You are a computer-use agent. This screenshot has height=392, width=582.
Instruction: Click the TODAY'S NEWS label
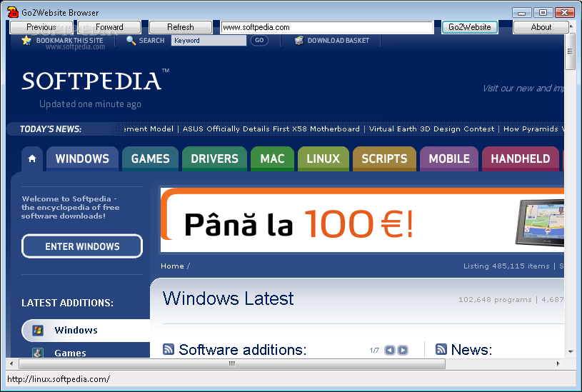click(x=51, y=129)
